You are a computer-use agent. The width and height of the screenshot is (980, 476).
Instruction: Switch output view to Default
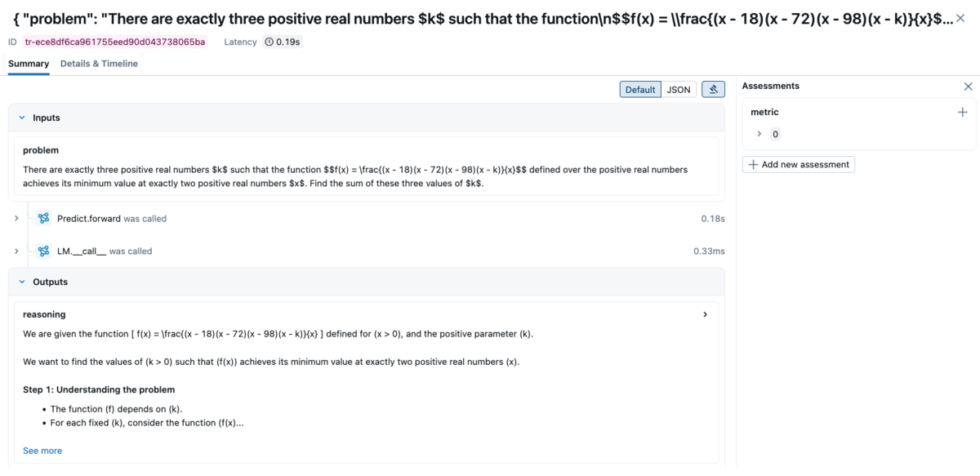tap(640, 90)
